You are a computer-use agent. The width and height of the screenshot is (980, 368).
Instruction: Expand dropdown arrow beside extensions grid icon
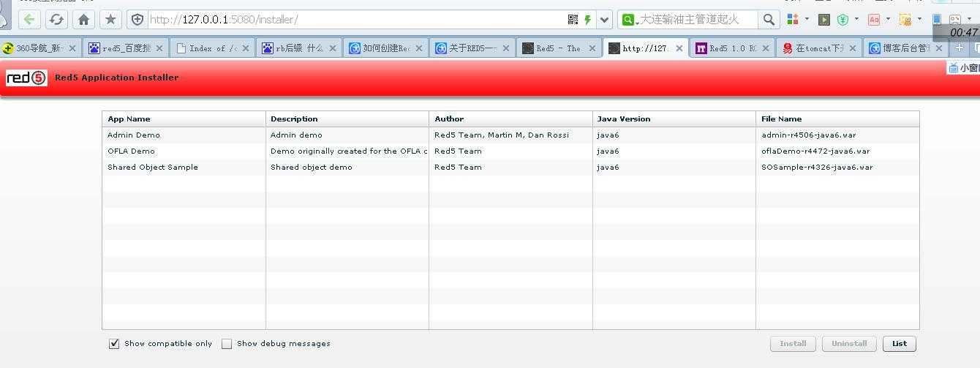(807, 19)
